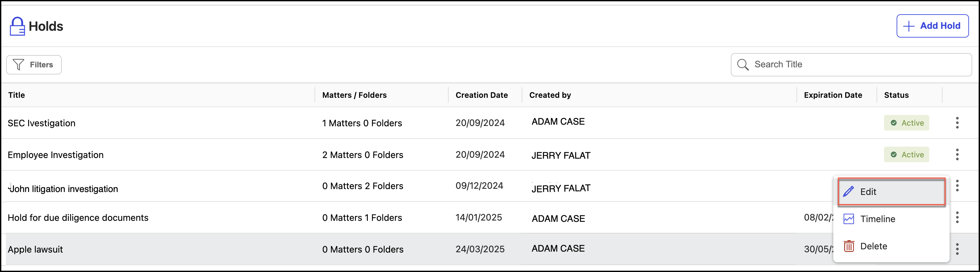
Task: Click Active status badge of Employee Investigation
Action: (x=907, y=155)
